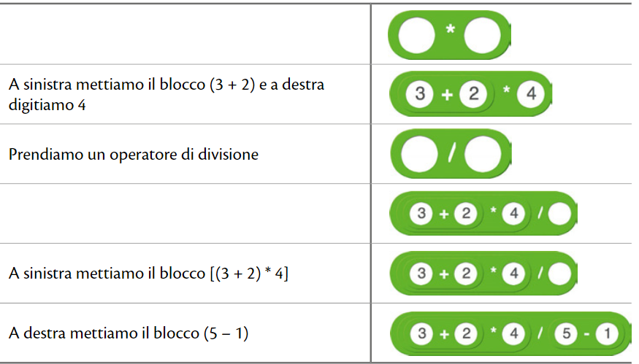The height and width of the screenshot is (364, 639).
Task: Click the right empty slot of the multiplication block
Action: click(x=483, y=36)
